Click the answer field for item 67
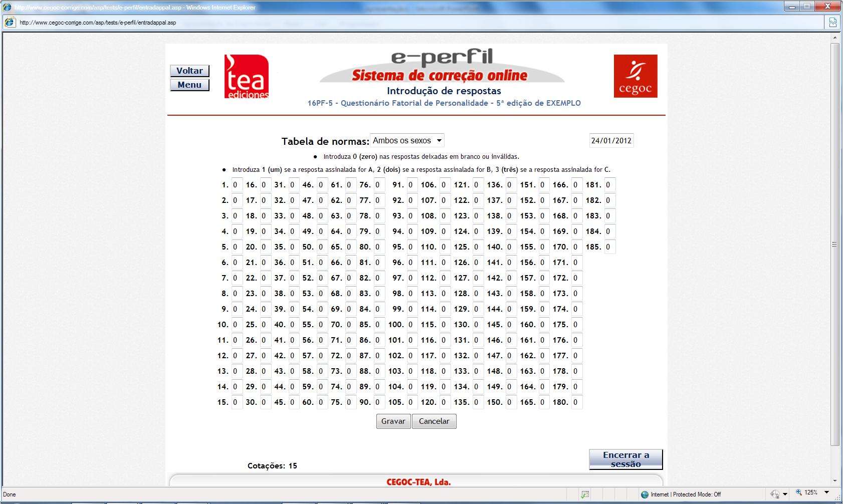Screen dimensions: 843x504 point(351,278)
